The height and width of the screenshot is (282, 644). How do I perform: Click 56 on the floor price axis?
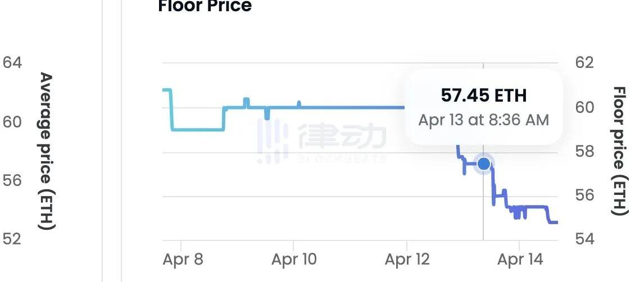point(584,195)
